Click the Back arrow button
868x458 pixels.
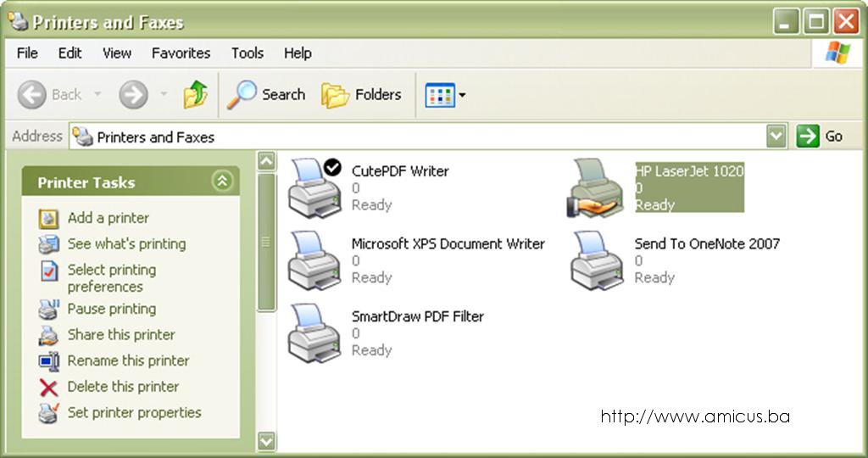(x=31, y=95)
